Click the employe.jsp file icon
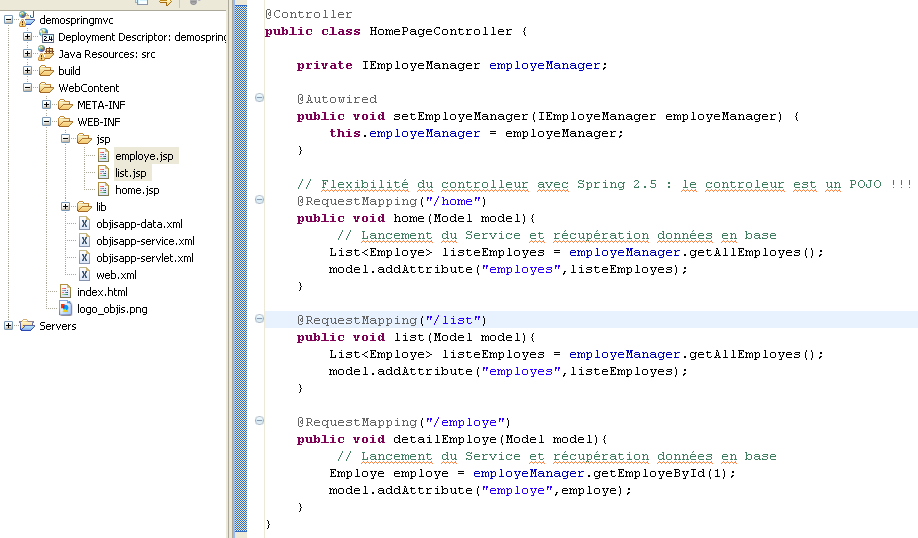This screenshot has width=918, height=538. (104, 156)
